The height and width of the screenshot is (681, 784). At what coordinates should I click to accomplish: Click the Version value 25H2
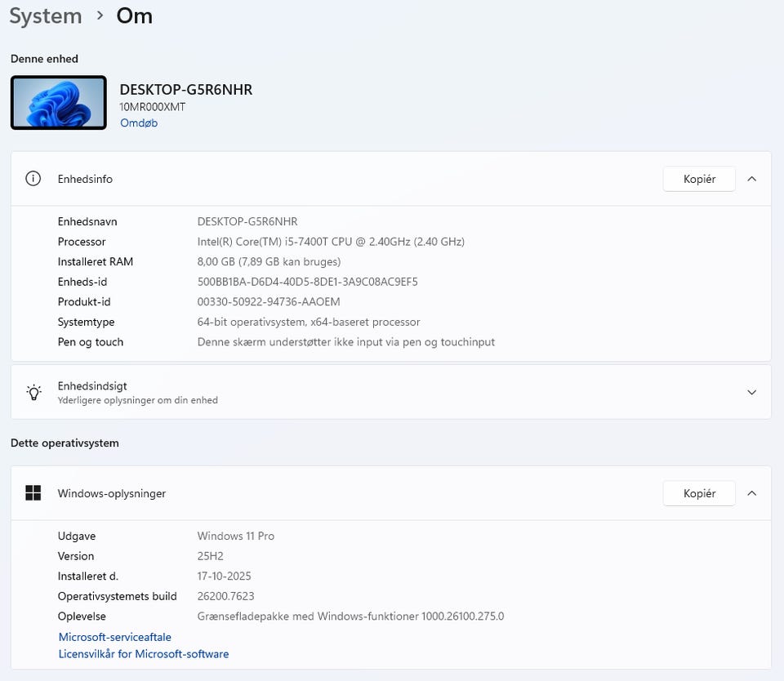tap(211, 556)
